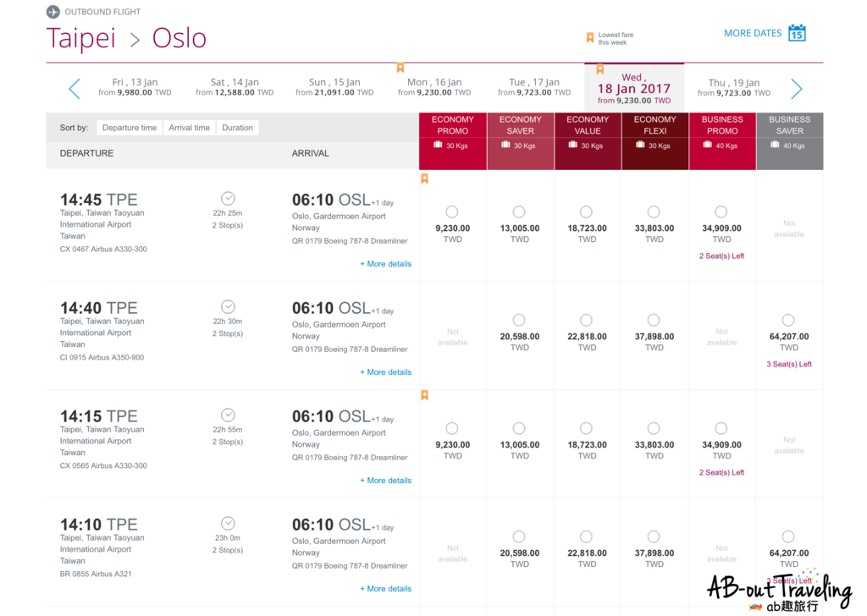Switch to the Tue, 17 Jan date tab
This screenshot has height=616, width=867.
[534, 87]
